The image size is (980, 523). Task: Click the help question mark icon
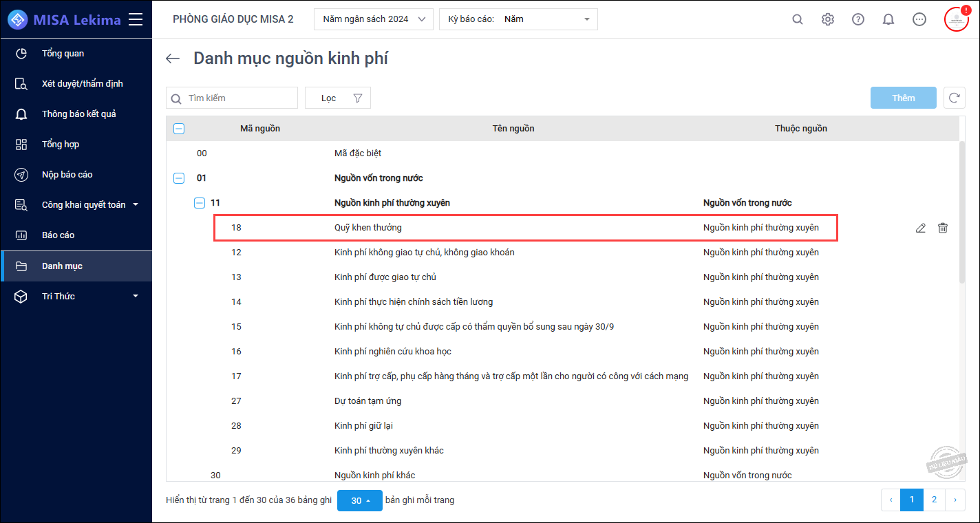click(x=858, y=19)
